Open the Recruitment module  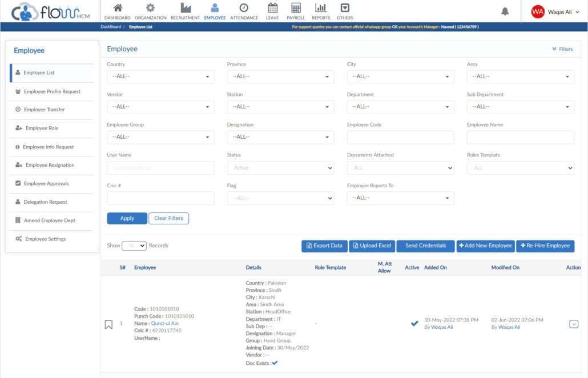185,10
